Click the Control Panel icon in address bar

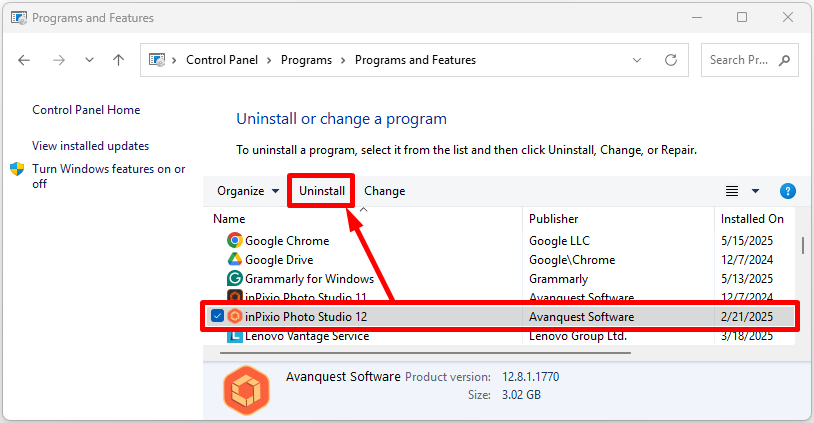click(x=157, y=60)
